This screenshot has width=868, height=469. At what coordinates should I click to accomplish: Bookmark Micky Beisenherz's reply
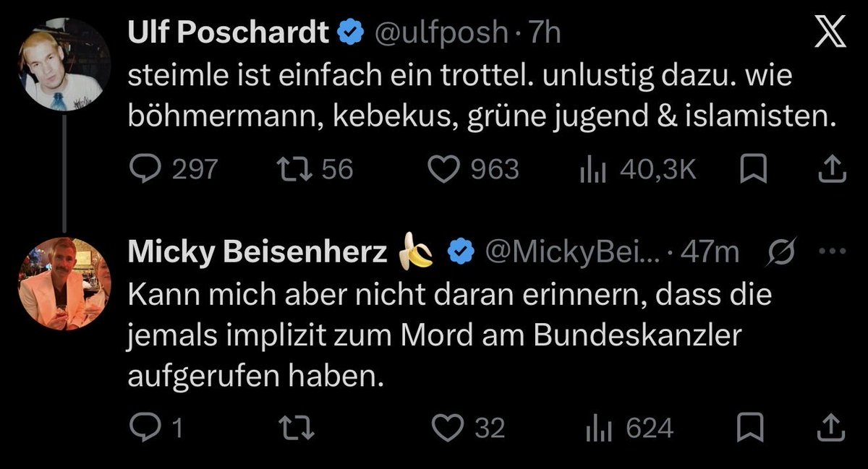pyautogui.click(x=750, y=429)
